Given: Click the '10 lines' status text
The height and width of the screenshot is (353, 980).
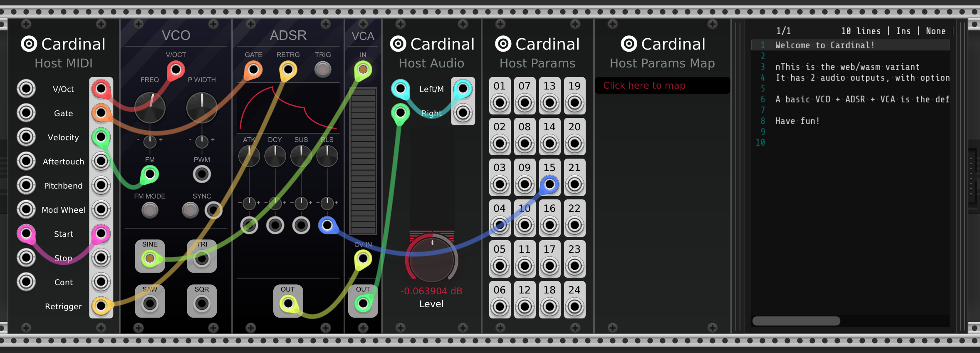Looking at the screenshot, I should click(861, 31).
